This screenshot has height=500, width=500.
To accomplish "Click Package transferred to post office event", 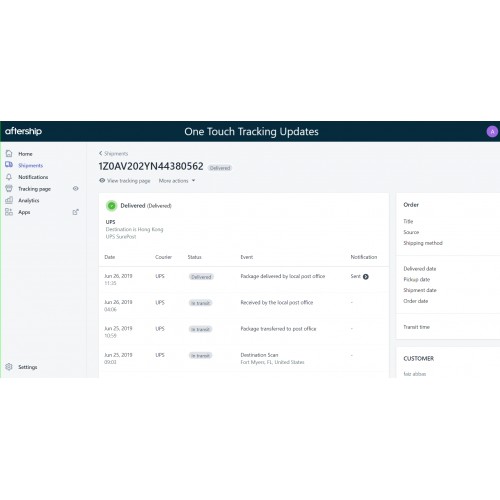I will 278,329.
